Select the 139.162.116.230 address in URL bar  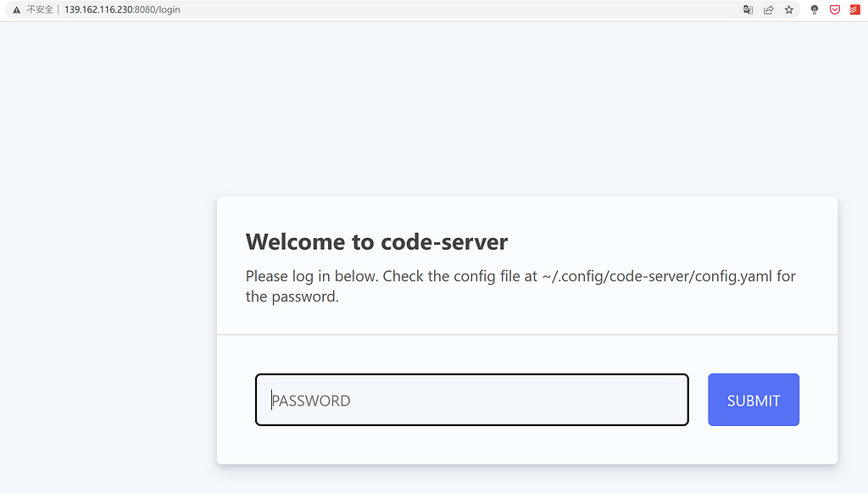98,9
